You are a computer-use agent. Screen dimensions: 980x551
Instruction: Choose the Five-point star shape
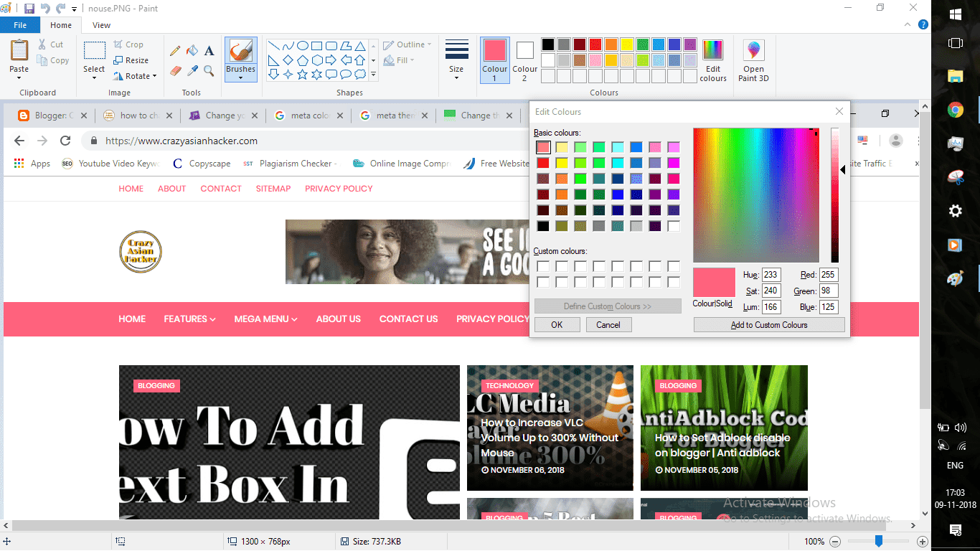point(303,74)
